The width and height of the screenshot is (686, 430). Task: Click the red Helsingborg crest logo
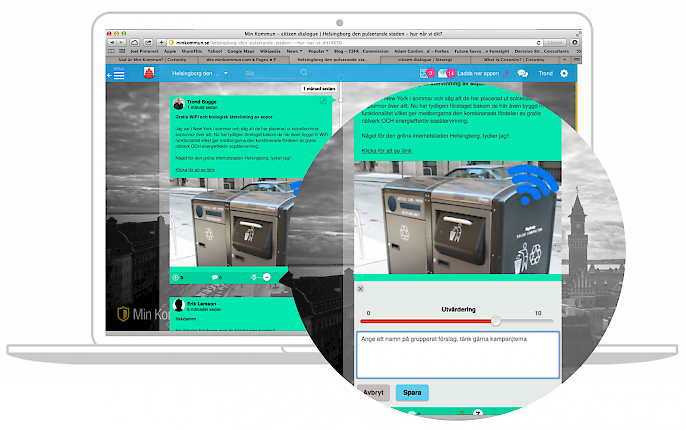149,73
